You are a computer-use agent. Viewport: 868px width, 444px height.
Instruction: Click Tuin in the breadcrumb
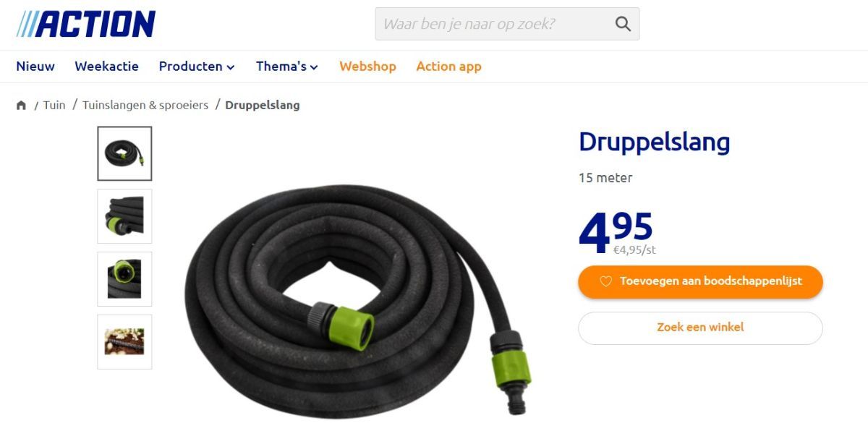coord(54,105)
